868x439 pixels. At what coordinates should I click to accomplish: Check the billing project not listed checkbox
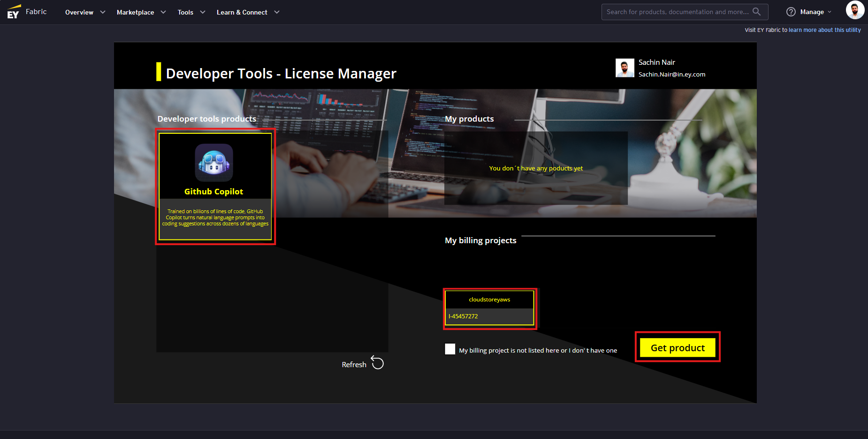tap(450, 349)
